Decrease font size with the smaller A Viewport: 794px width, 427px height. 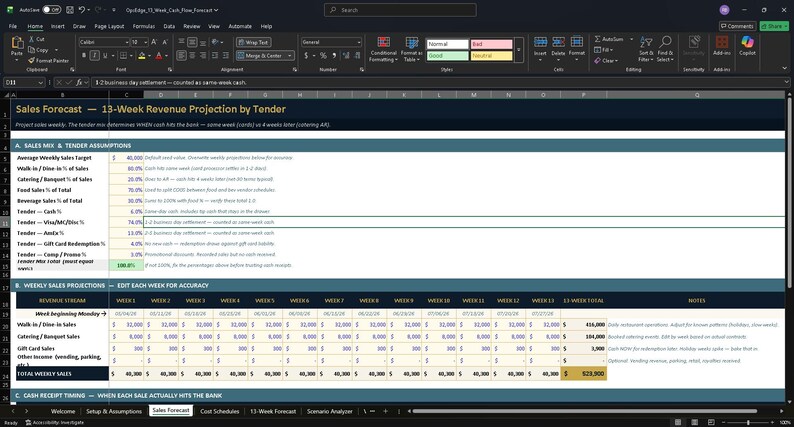pyautogui.click(x=166, y=42)
